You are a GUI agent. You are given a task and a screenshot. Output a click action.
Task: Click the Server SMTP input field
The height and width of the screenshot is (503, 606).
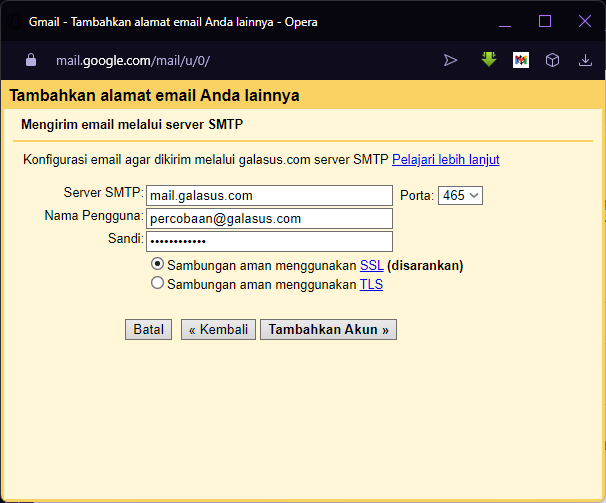tap(269, 196)
